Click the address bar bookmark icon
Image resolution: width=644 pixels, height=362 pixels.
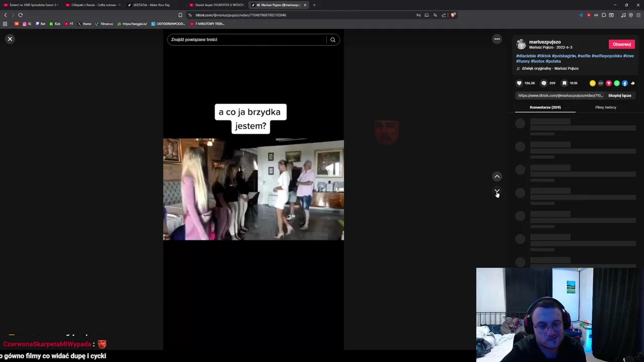pos(180,15)
